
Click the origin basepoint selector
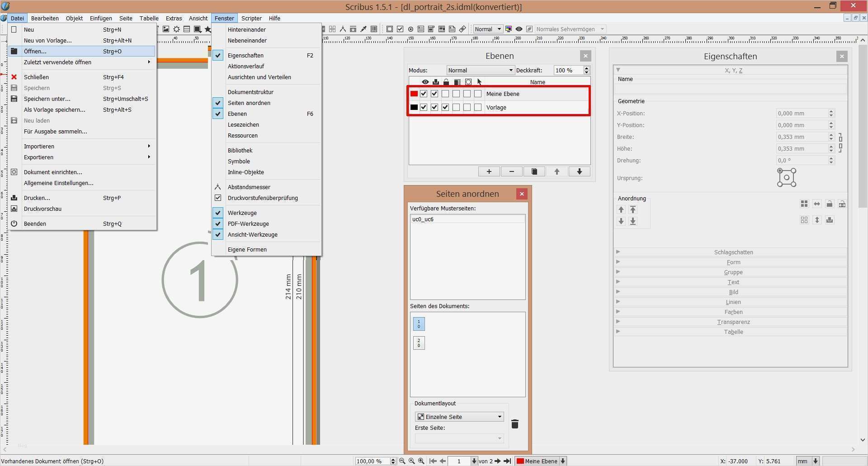click(787, 177)
